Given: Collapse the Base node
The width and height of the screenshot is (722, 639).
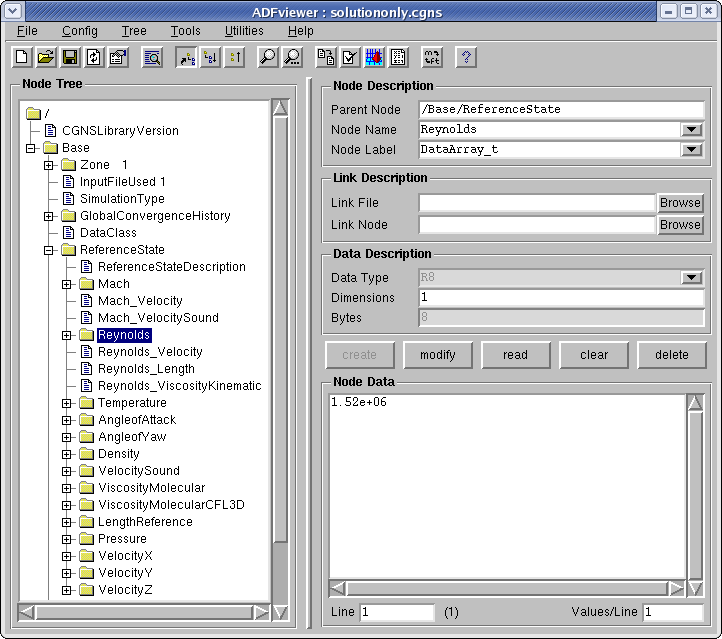Looking at the screenshot, I should pyautogui.click(x=31, y=148).
